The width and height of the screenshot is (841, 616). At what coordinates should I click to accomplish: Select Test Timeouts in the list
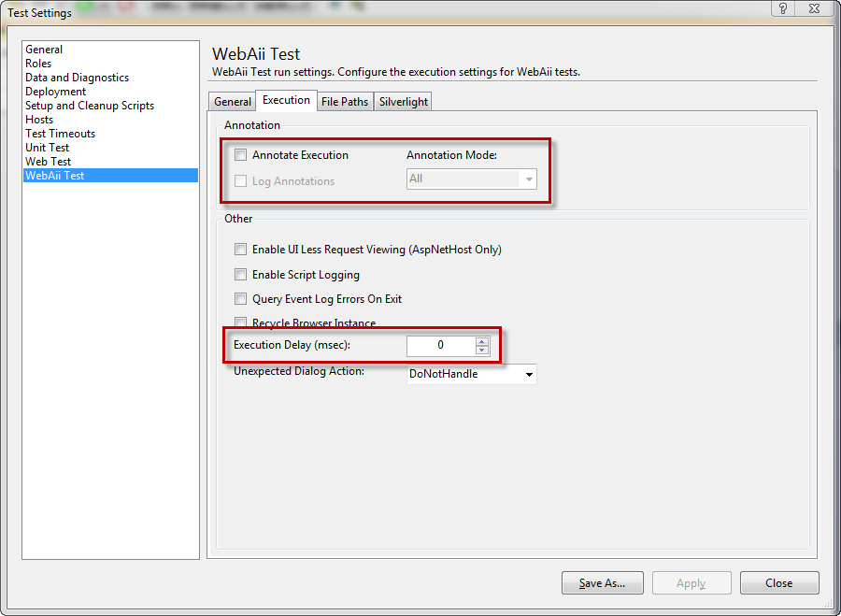coord(61,134)
